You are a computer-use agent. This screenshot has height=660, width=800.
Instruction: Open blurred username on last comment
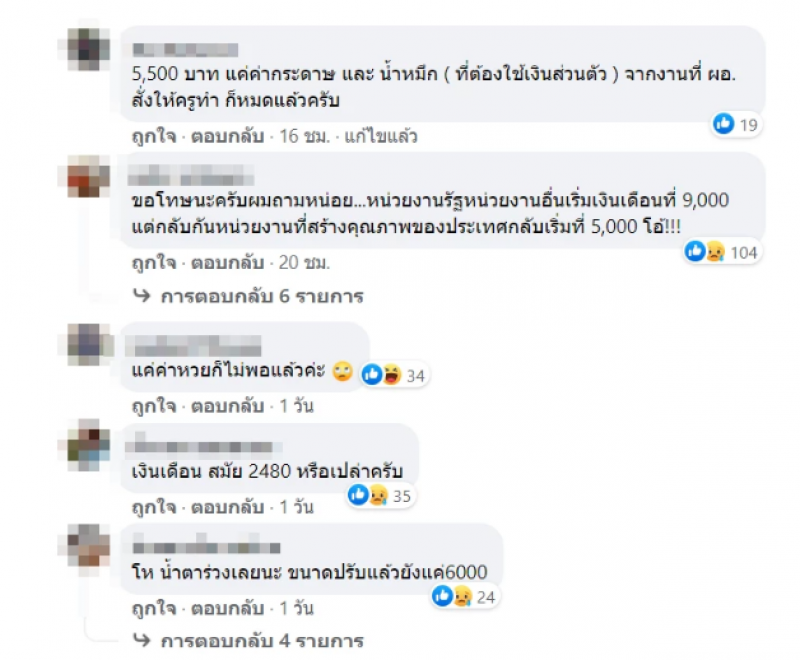click(206, 547)
